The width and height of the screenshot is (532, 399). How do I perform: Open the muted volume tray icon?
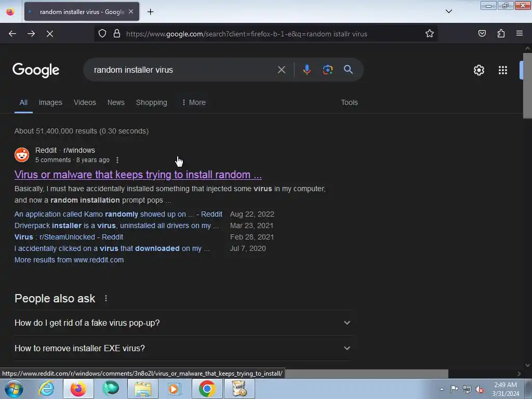pos(480,389)
